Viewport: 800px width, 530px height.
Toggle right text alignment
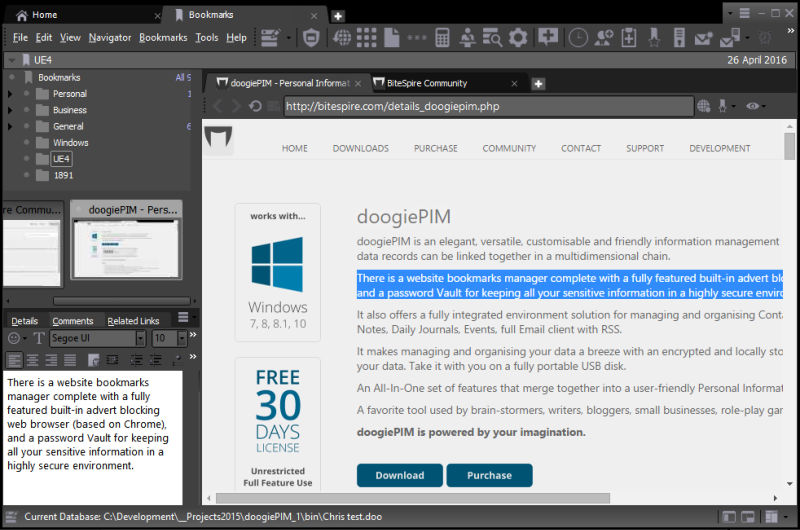tap(51, 360)
